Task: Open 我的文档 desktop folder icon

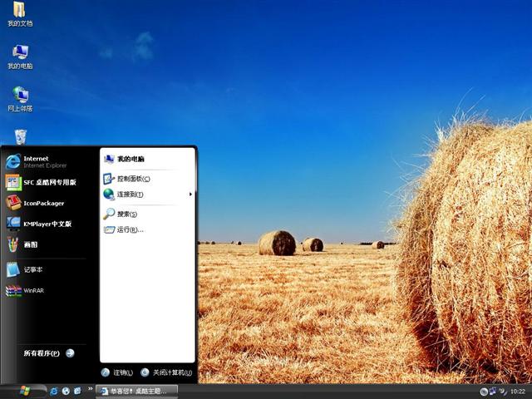Action: 20,14
